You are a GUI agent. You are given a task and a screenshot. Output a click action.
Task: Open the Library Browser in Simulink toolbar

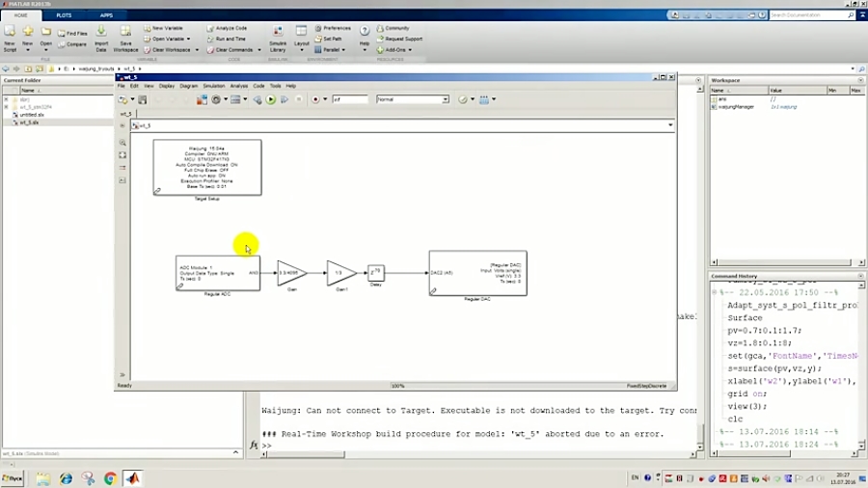(x=202, y=99)
